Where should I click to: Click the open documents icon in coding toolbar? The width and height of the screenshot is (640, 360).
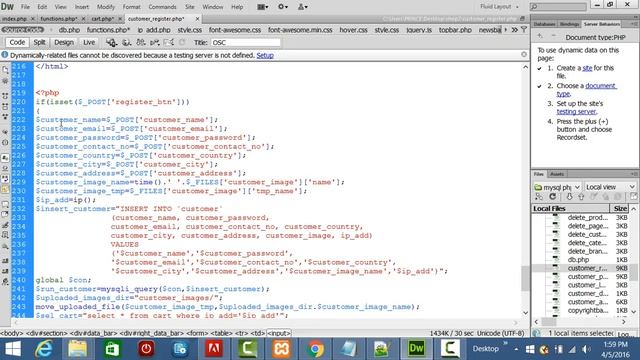pos(5,69)
